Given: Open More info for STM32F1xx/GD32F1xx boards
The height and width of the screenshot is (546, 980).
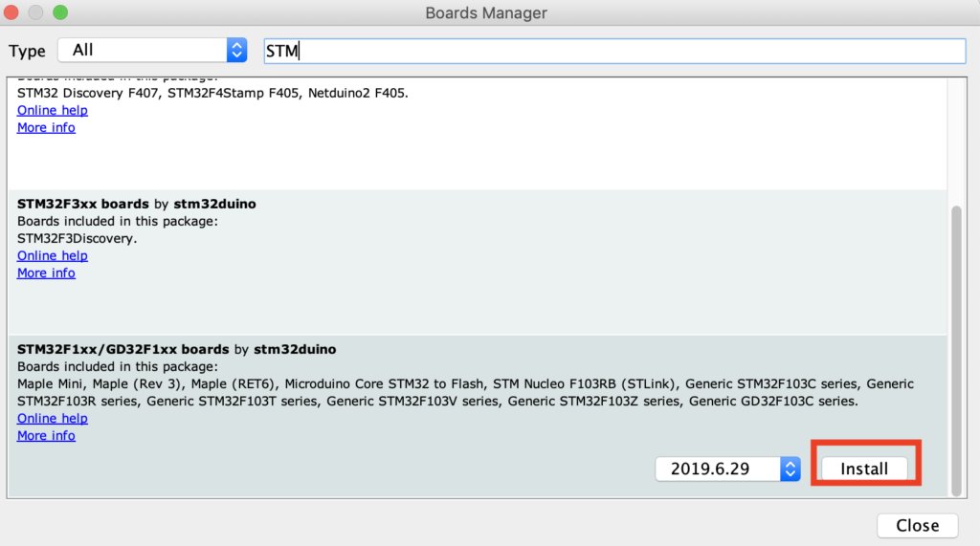Looking at the screenshot, I should click(46, 435).
